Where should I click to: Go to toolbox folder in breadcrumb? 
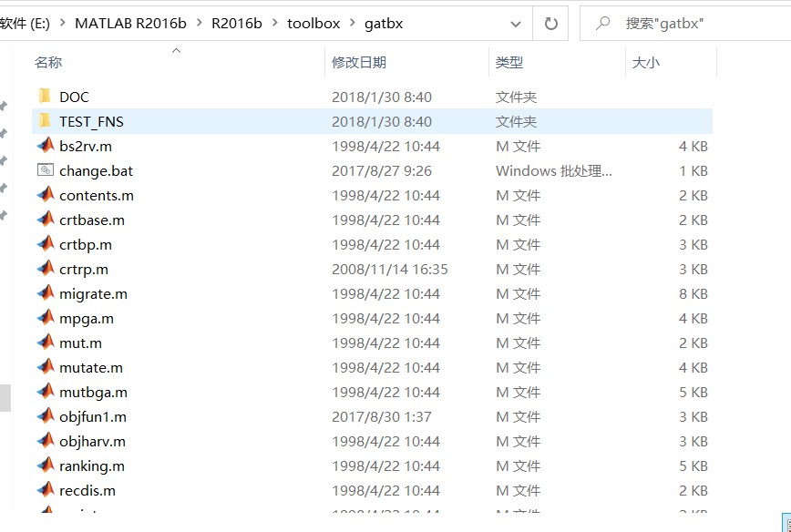point(313,23)
